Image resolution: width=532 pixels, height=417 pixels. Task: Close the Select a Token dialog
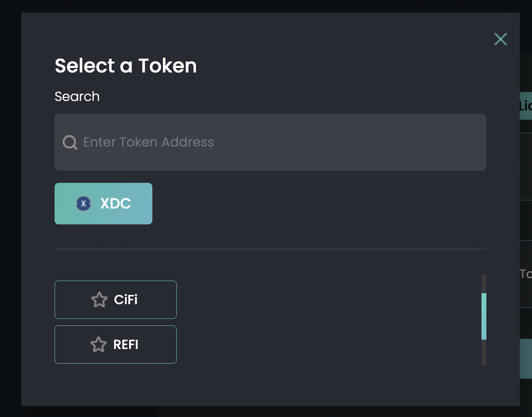click(500, 39)
